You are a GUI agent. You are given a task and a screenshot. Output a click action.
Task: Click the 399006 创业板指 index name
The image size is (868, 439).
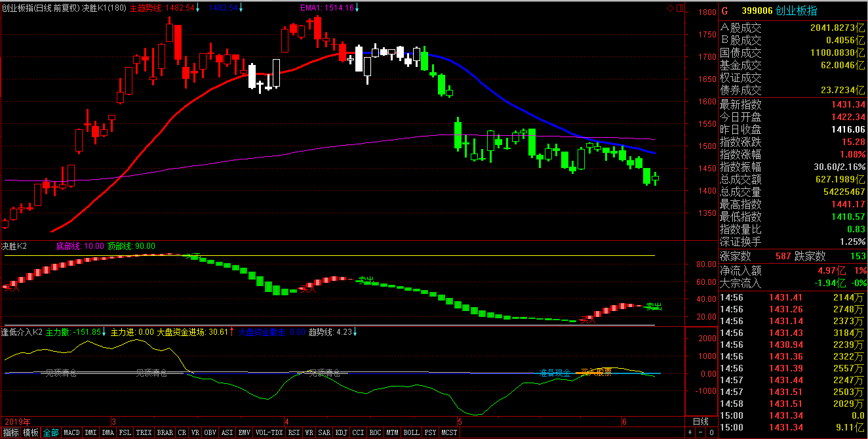click(x=779, y=11)
